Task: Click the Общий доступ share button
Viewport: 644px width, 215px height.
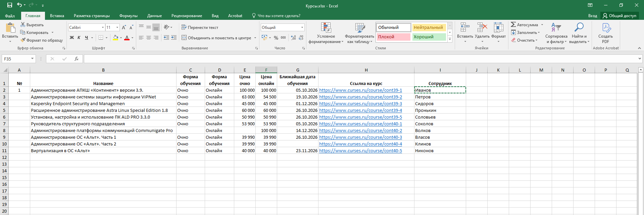Action: pos(620,16)
